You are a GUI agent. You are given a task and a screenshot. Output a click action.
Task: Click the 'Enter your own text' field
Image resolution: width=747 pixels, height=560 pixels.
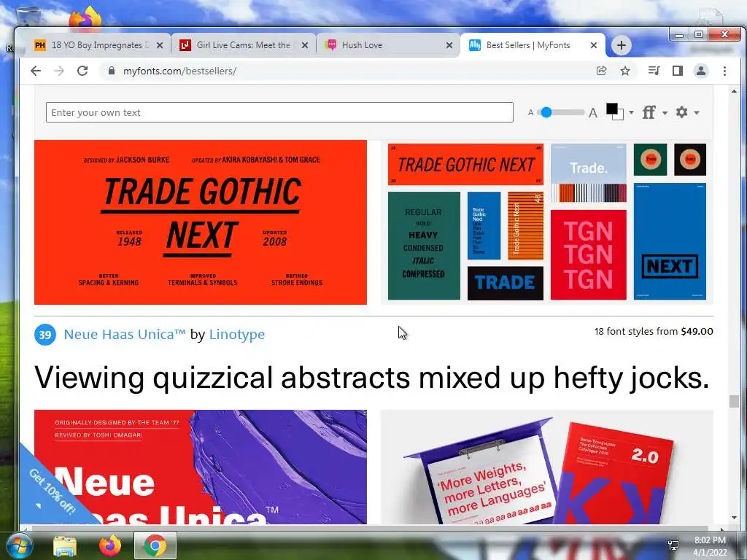click(279, 112)
